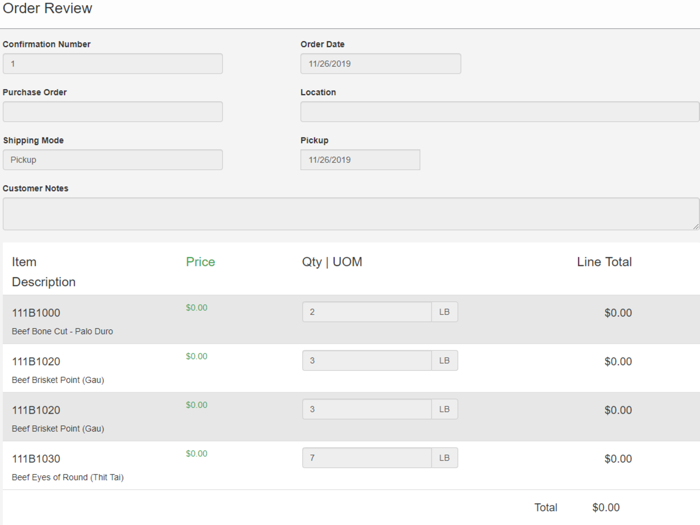Screen dimensions: 700x525
Task: Click the Beef Eyes of Round description
Action: coord(68,477)
